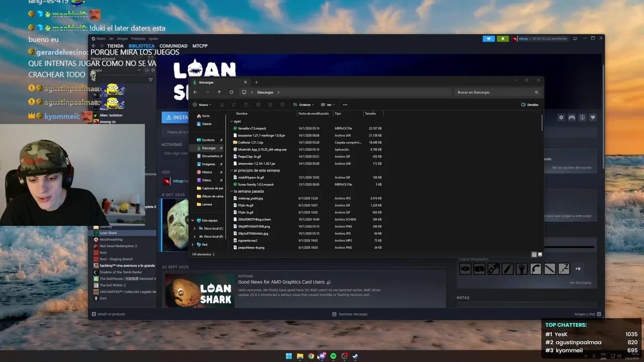644x362 pixels.
Task: Click Añadir un producto in Steam
Action: point(108,314)
